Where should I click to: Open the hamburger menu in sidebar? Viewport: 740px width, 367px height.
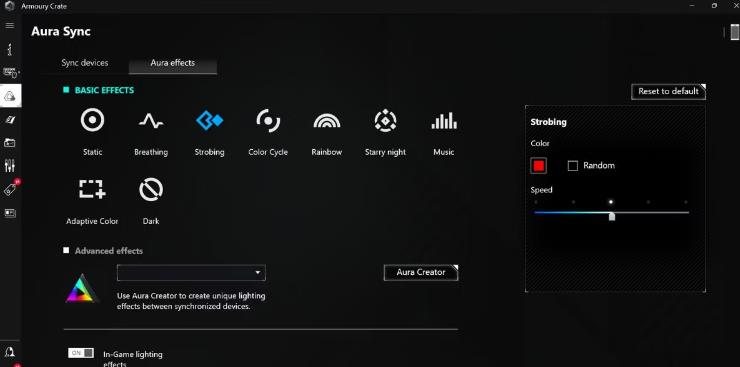pyautogui.click(x=9, y=25)
